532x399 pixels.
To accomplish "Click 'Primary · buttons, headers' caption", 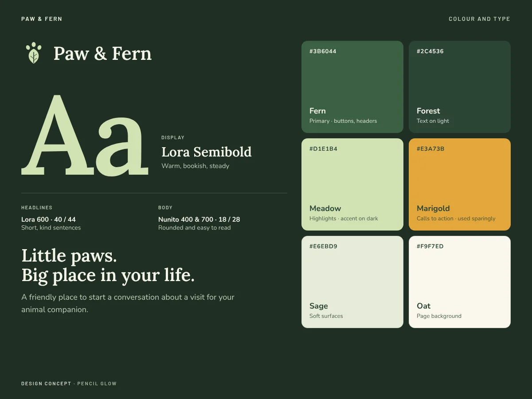I will click(343, 121).
